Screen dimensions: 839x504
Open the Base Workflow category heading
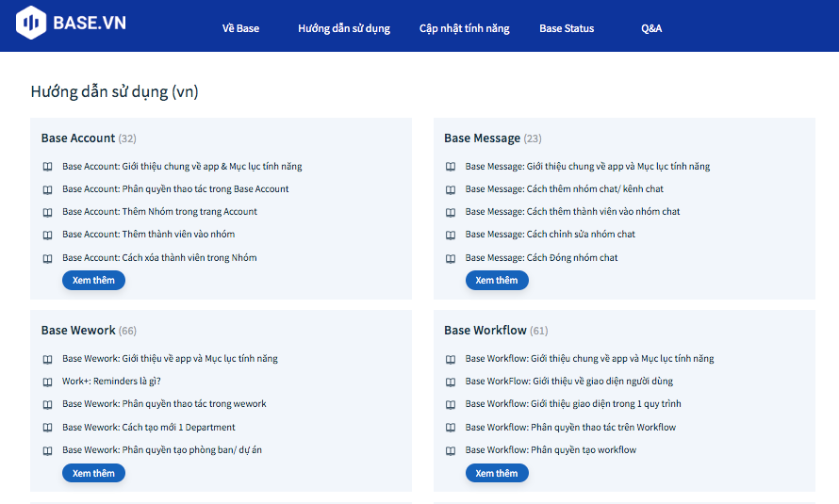485,331
